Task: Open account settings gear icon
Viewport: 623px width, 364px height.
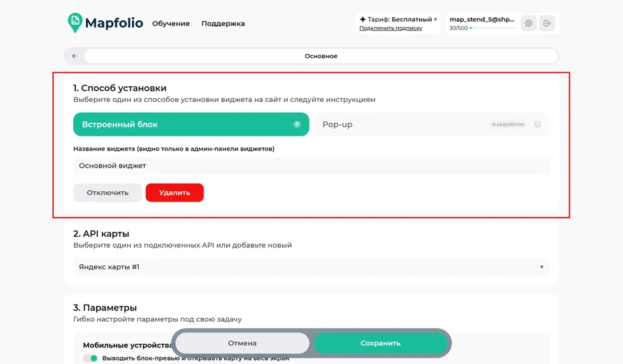Action: (528, 24)
